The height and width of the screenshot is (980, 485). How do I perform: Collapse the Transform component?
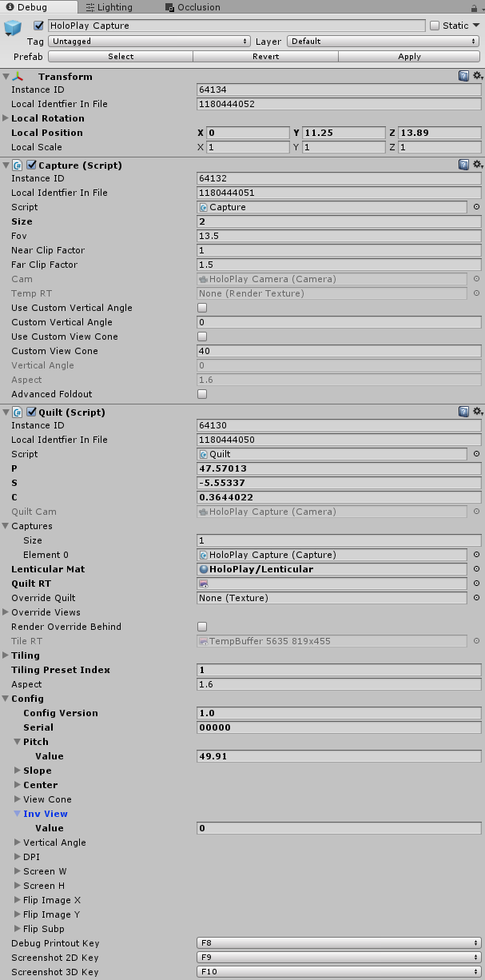tap(6, 77)
